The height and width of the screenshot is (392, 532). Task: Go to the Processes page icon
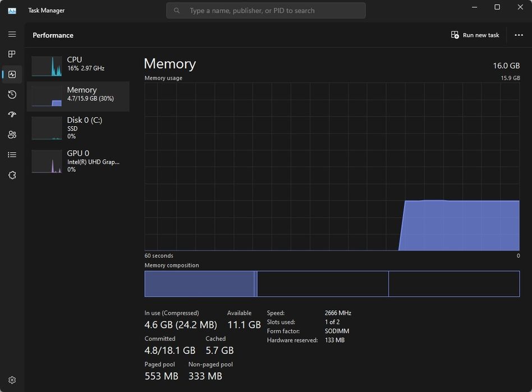click(x=12, y=54)
